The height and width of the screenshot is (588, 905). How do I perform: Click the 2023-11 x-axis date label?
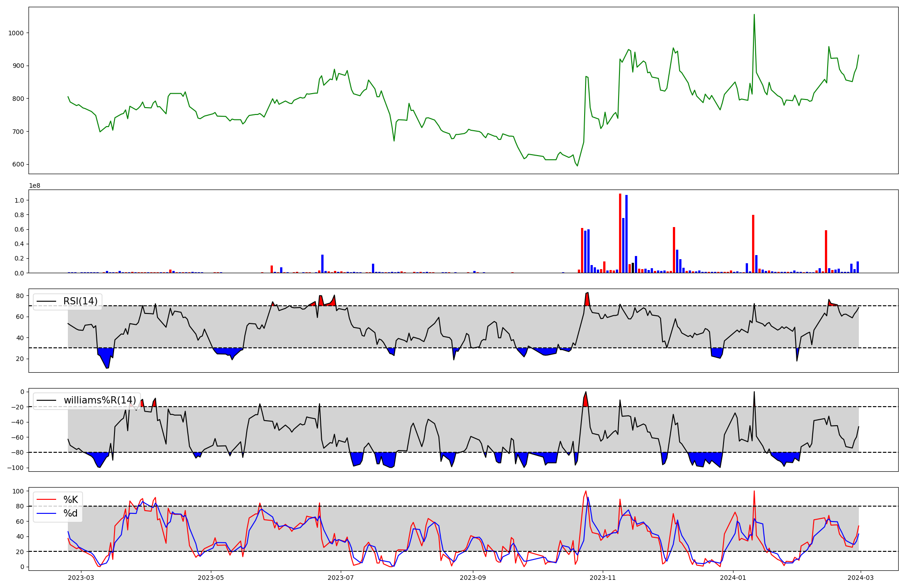pos(603,578)
